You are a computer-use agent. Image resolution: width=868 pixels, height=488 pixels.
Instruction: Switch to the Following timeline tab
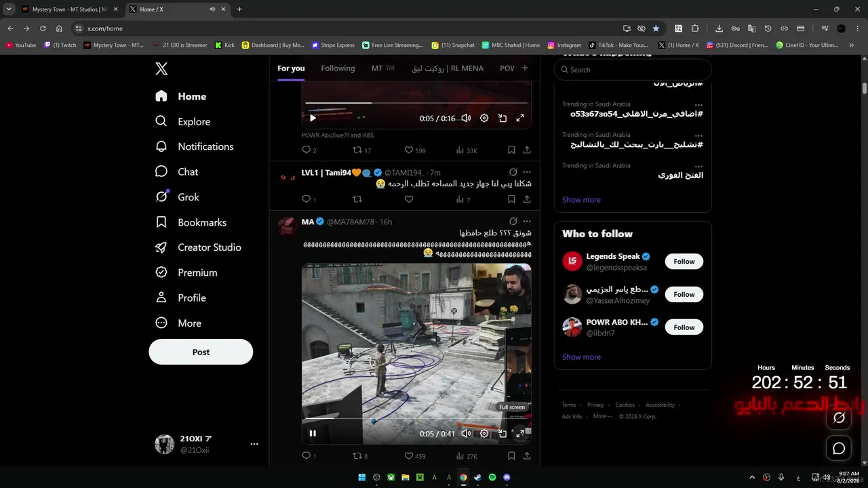tap(338, 68)
